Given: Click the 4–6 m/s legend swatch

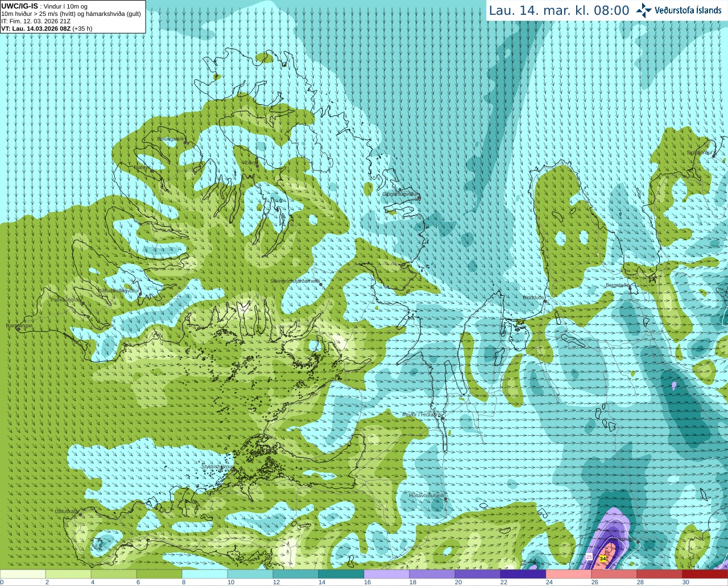Looking at the screenshot, I should click(114, 574).
